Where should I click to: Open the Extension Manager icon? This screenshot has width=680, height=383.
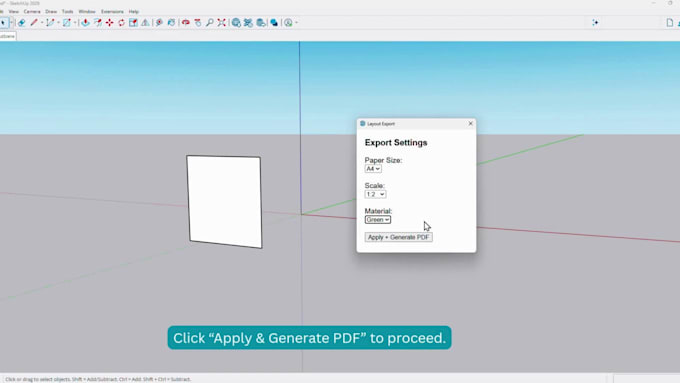(x=274, y=23)
